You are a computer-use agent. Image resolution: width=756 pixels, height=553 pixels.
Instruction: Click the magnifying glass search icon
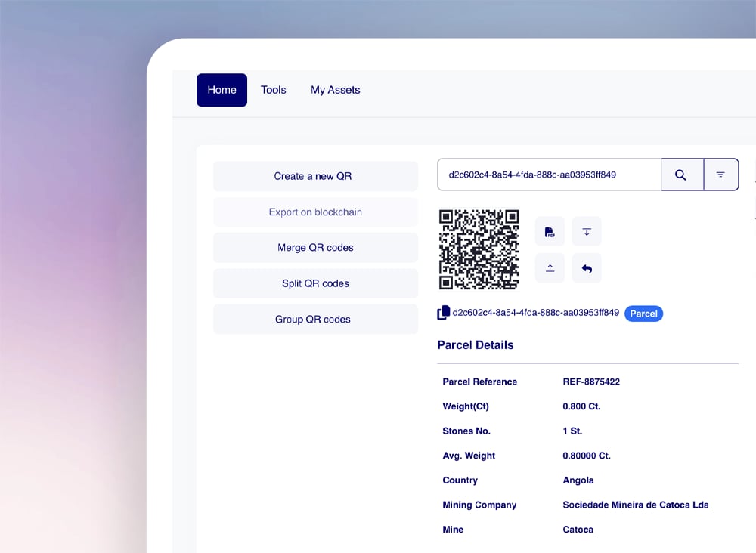pyautogui.click(x=681, y=175)
